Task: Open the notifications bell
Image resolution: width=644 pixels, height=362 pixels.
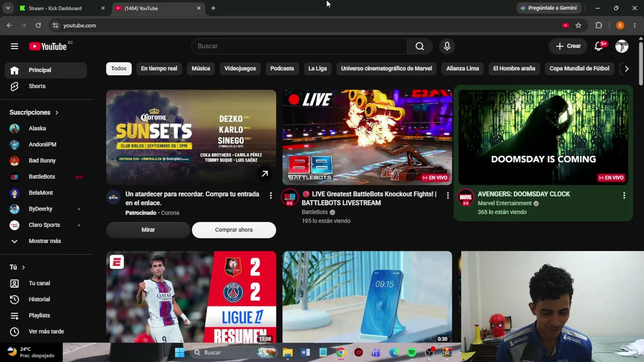Action: (599, 46)
